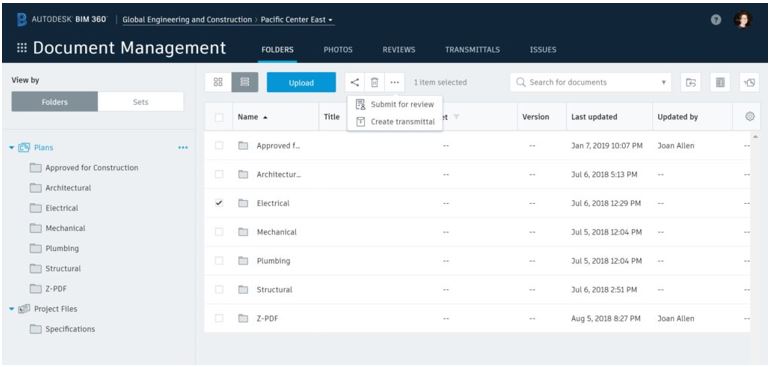The width and height of the screenshot is (772, 367).
Task: Click the Submit for review icon
Action: [x=360, y=104]
